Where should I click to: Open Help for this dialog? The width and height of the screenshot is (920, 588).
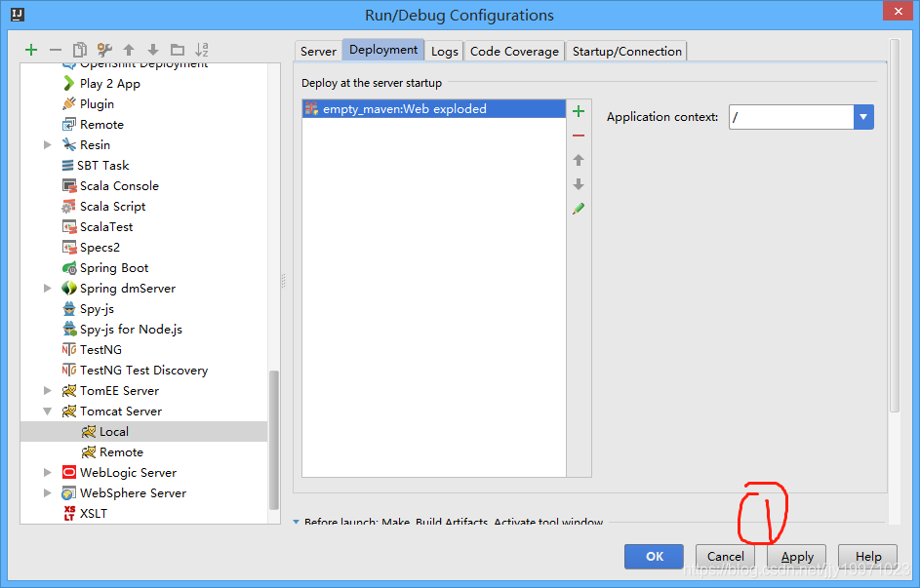(867, 557)
